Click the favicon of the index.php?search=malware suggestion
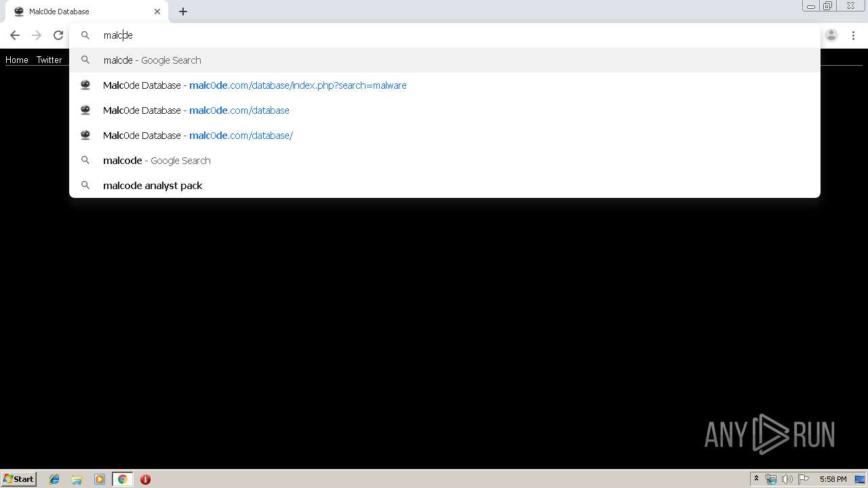The height and width of the screenshot is (488, 868). point(85,85)
